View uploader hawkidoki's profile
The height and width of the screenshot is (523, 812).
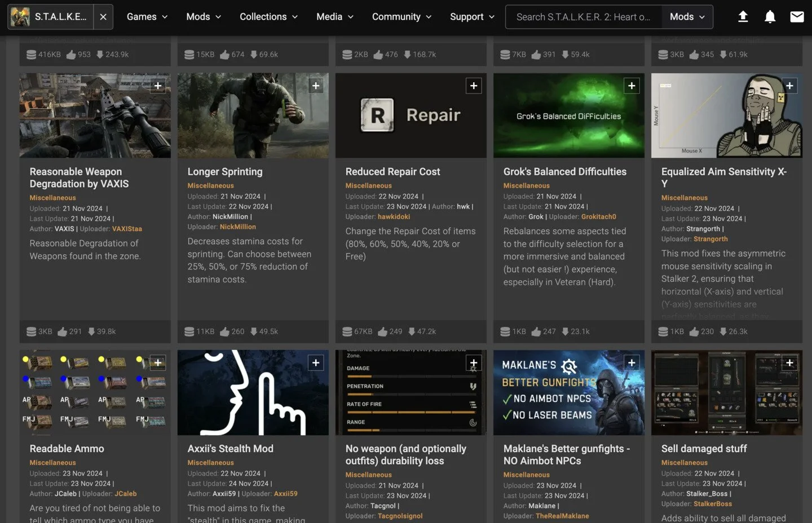tap(394, 216)
